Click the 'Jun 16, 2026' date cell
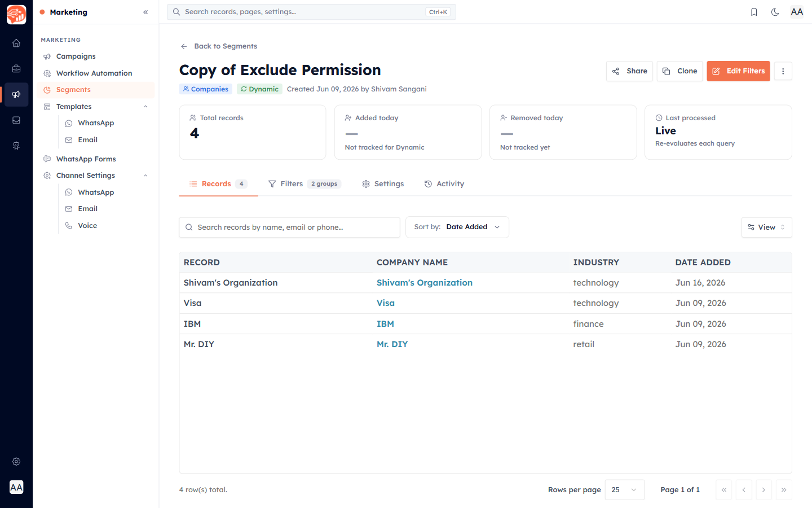Image resolution: width=812 pixels, height=508 pixels. [x=700, y=283]
